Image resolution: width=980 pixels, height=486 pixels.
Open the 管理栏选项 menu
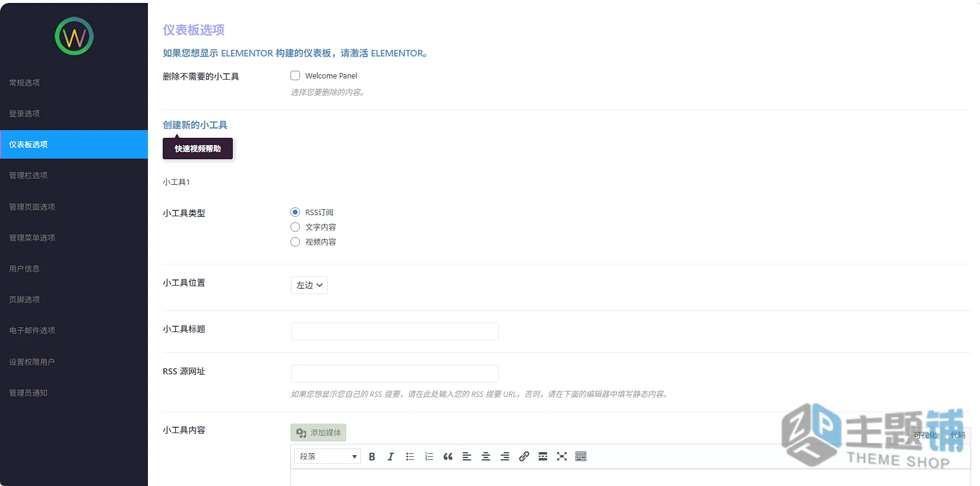tap(74, 175)
